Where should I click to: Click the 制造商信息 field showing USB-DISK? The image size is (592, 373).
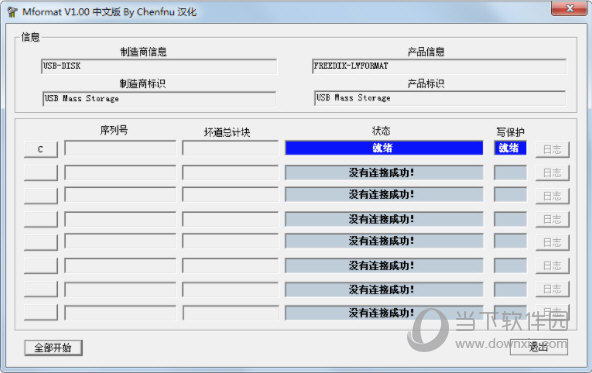coord(159,66)
